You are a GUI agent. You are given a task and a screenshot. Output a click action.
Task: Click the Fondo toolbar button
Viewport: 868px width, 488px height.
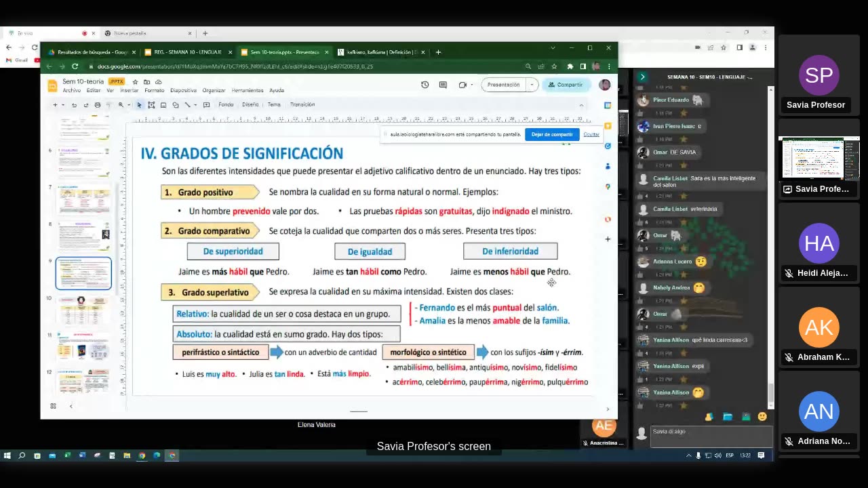tap(226, 104)
